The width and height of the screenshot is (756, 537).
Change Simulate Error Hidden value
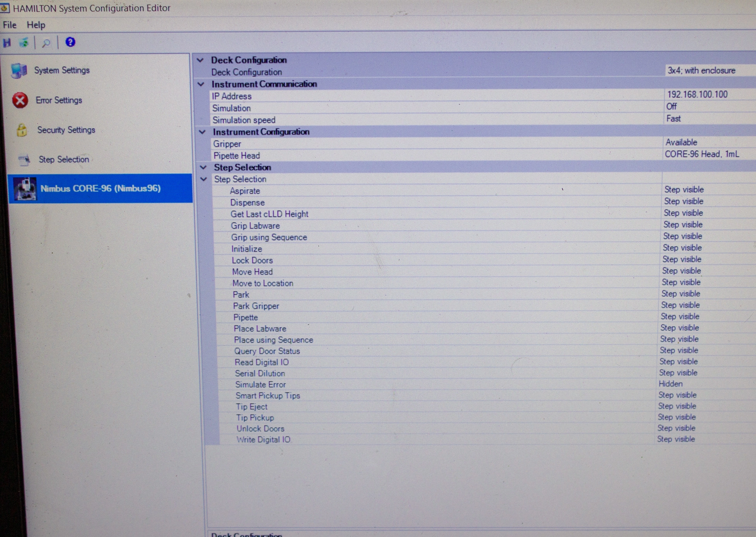tap(671, 384)
